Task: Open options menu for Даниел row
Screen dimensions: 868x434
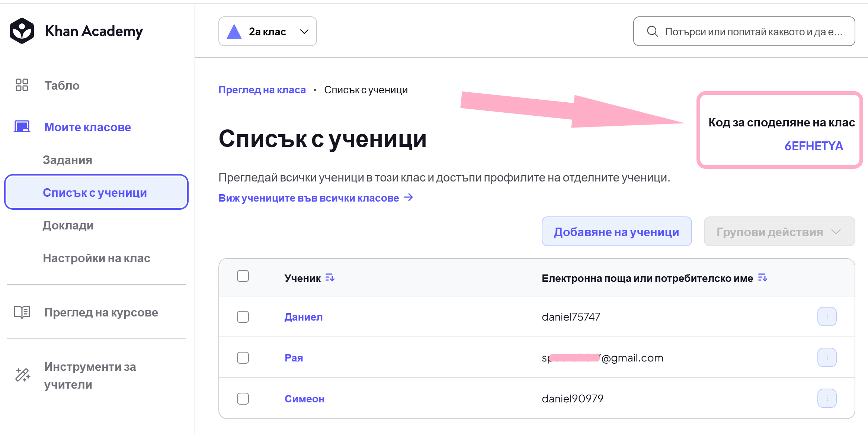Action: (827, 316)
